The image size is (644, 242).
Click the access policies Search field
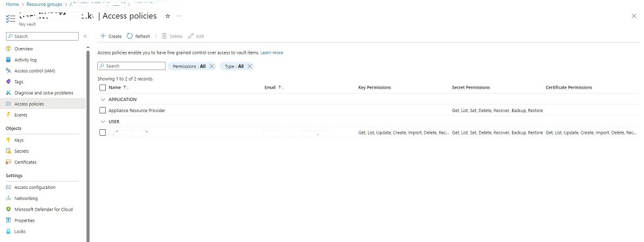click(131, 66)
